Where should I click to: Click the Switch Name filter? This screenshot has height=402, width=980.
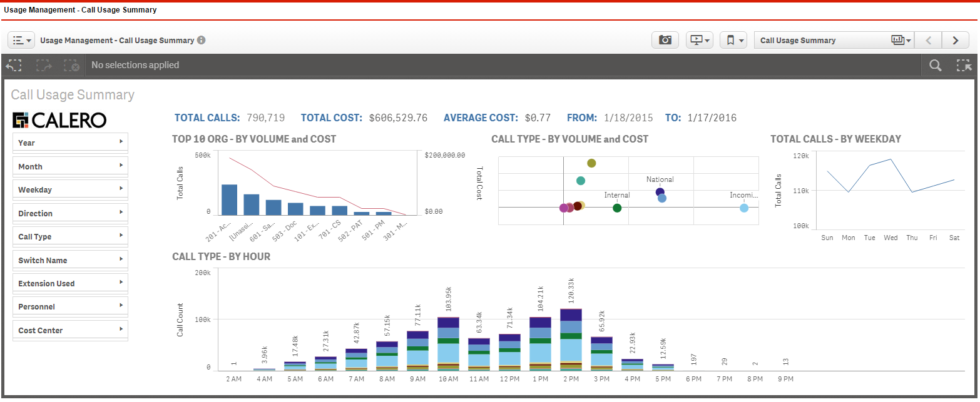(x=70, y=260)
